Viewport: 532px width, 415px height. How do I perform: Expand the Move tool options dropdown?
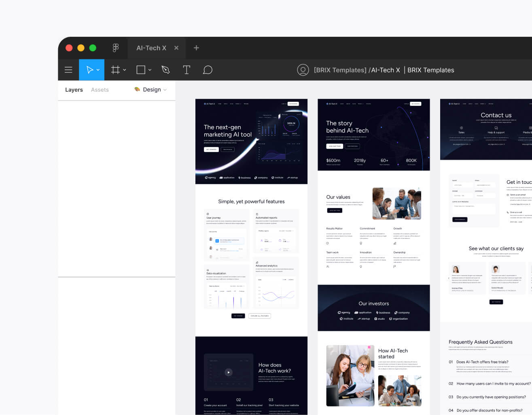click(x=97, y=70)
